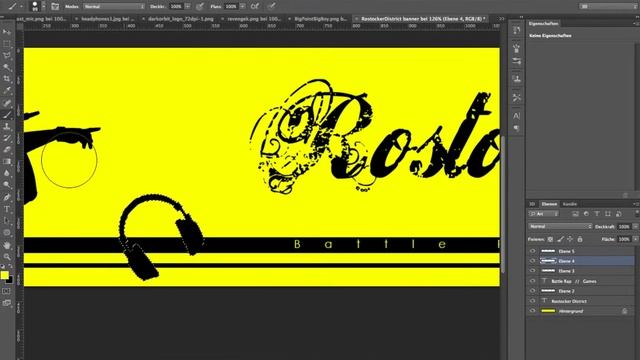Hide the Rostocker District text layer
The width and height of the screenshot is (640, 360).
pos(532,301)
